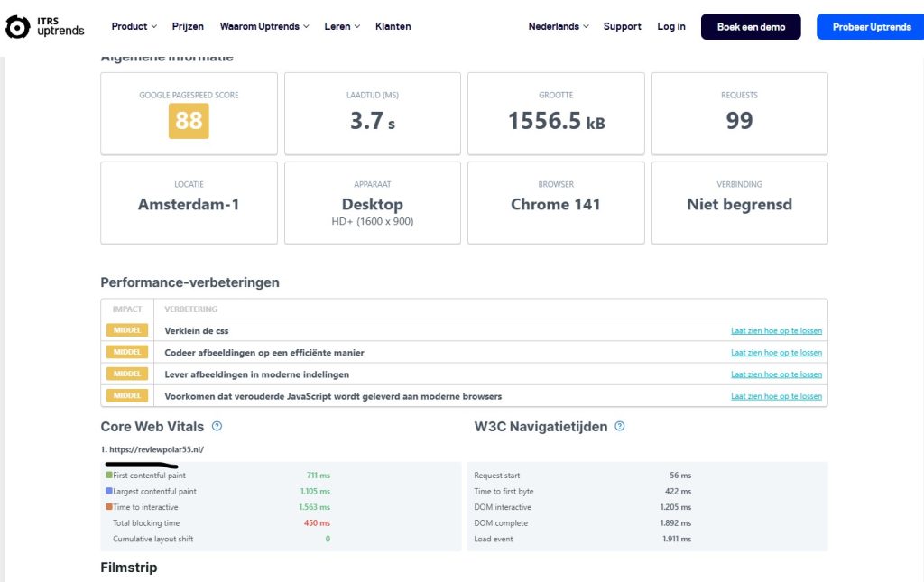Click the green First contentful paint marker

tap(109, 476)
